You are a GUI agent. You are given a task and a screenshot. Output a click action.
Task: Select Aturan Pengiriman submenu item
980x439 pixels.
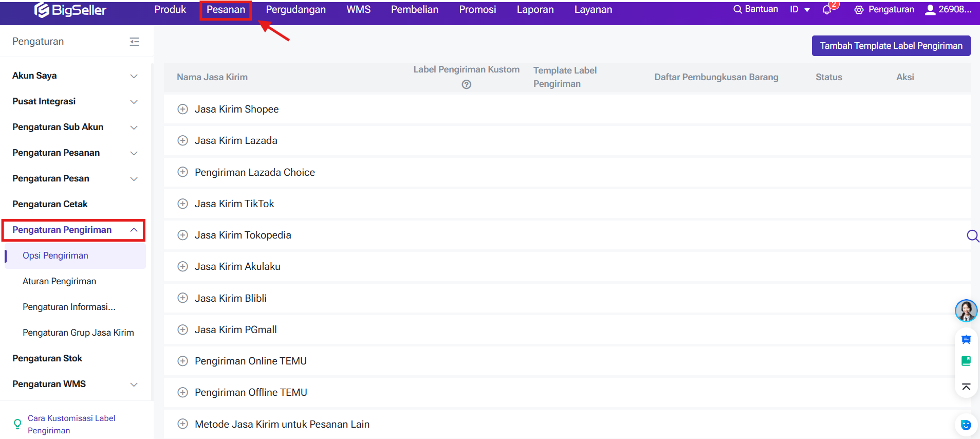[59, 281]
